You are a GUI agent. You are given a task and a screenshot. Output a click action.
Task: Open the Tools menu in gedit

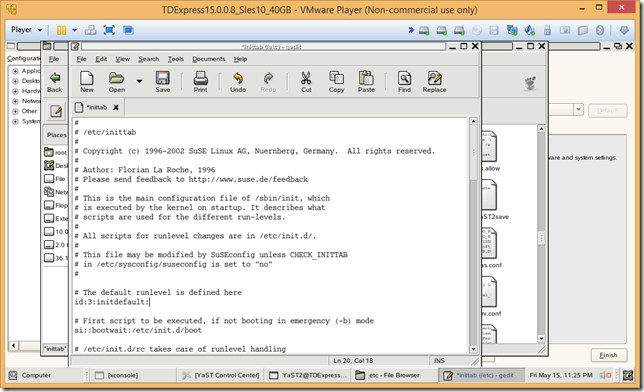click(175, 59)
